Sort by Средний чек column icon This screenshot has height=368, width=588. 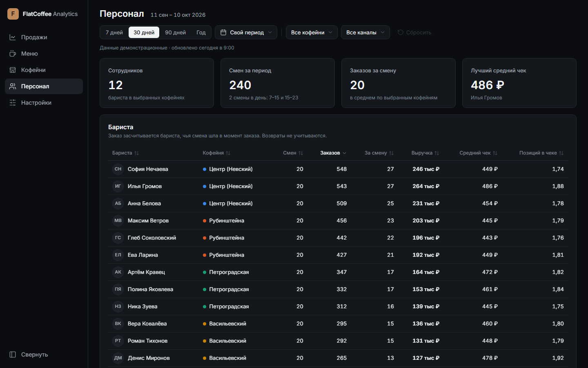[x=495, y=153]
